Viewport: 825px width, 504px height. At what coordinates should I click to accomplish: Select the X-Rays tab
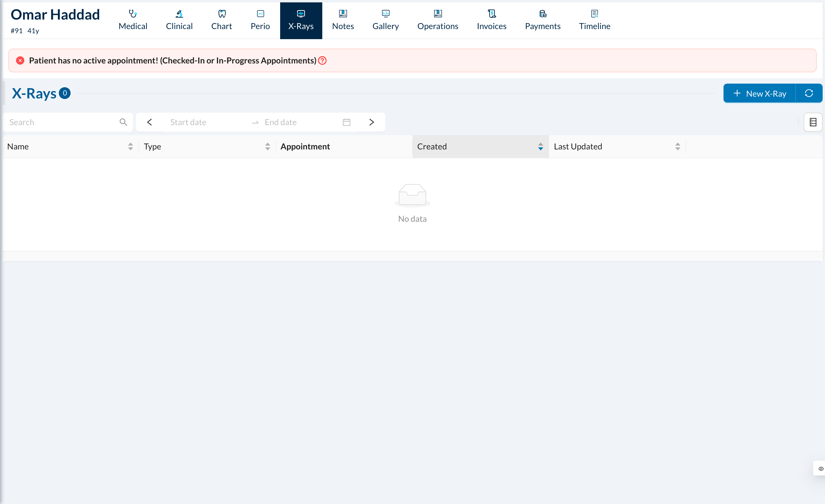[301, 20]
